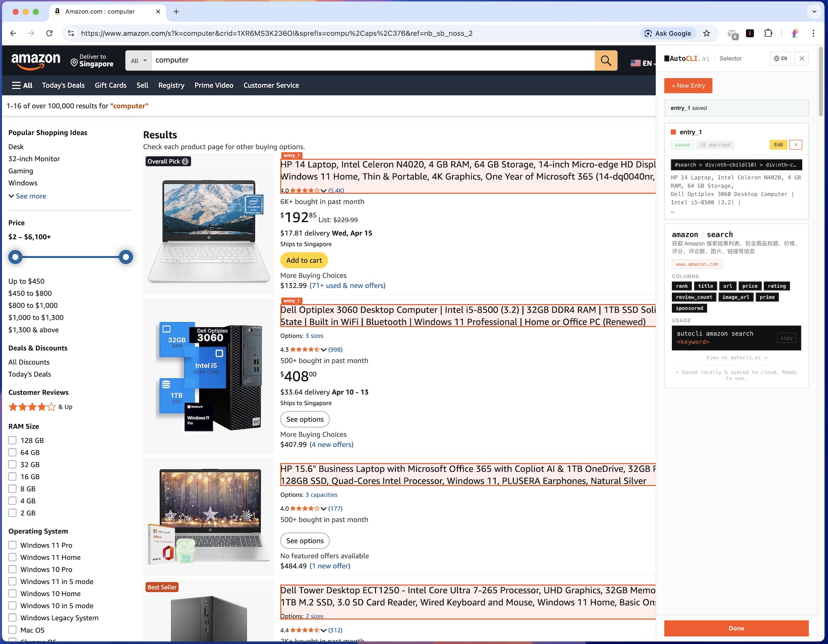Open Today's Deals
Image resolution: width=828 pixels, height=644 pixels.
63,85
